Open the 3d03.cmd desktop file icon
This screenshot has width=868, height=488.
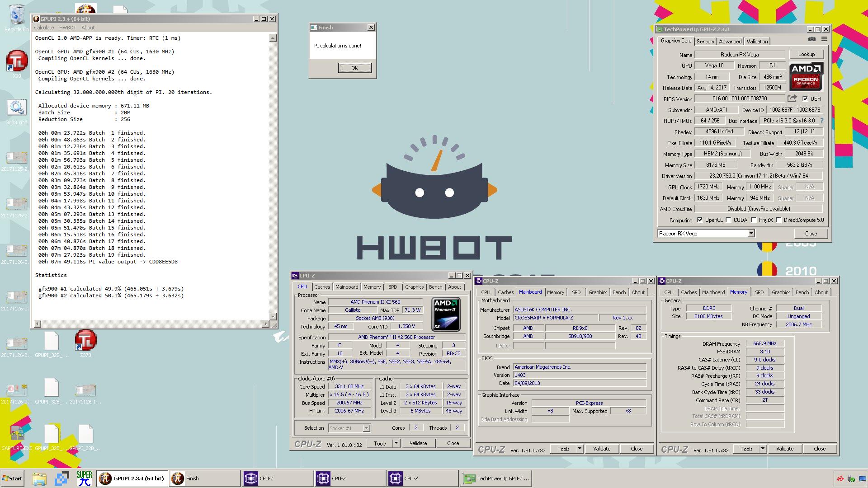pyautogui.click(x=17, y=112)
